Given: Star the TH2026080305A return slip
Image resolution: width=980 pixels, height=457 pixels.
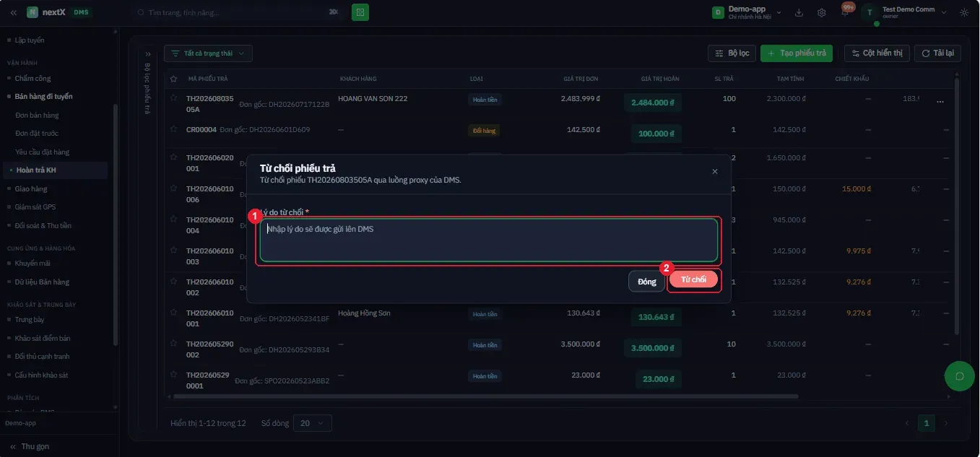Looking at the screenshot, I should pyautogui.click(x=173, y=98).
